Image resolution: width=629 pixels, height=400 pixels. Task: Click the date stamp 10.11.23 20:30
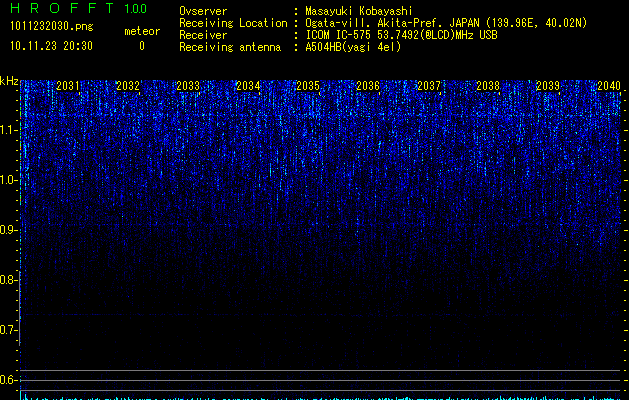point(51,46)
